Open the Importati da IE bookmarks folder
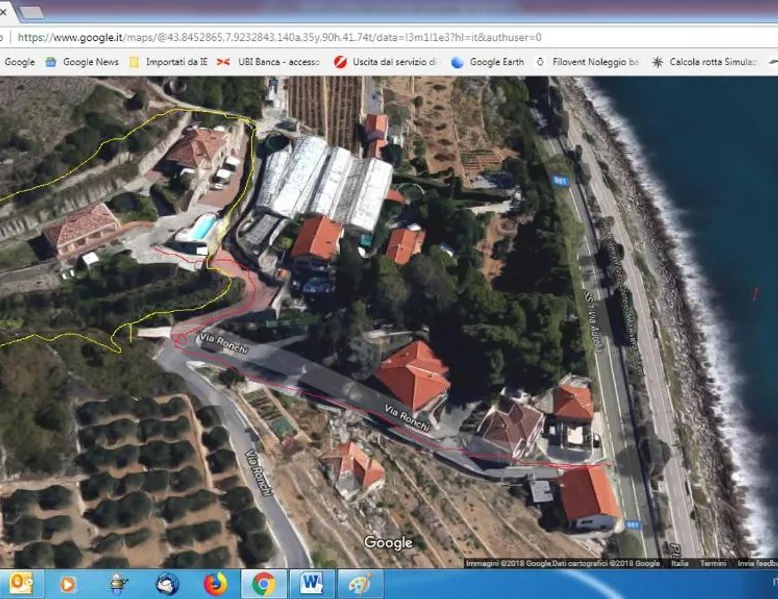This screenshot has height=599, width=778. tap(169, 62)
